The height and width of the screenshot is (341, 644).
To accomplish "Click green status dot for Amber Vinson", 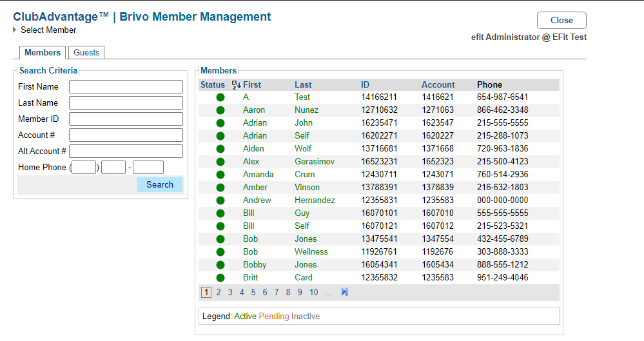I will click(x=220, y=188).
